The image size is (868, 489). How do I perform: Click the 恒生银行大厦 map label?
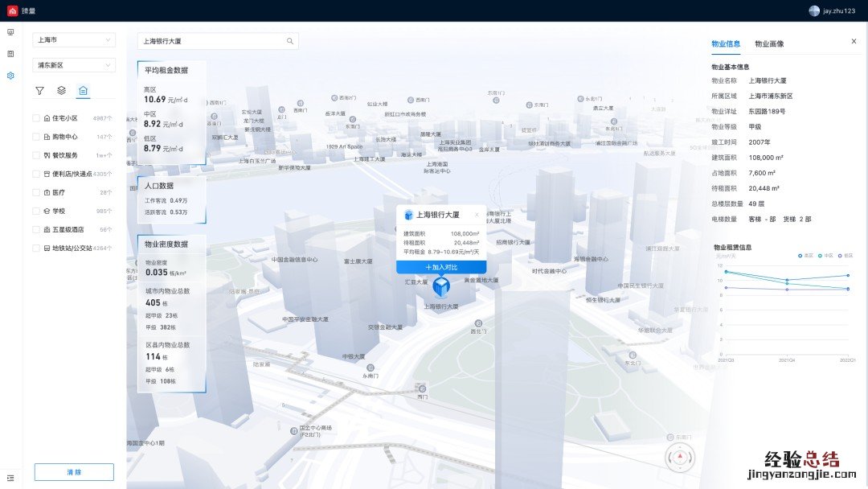point(603,300)
